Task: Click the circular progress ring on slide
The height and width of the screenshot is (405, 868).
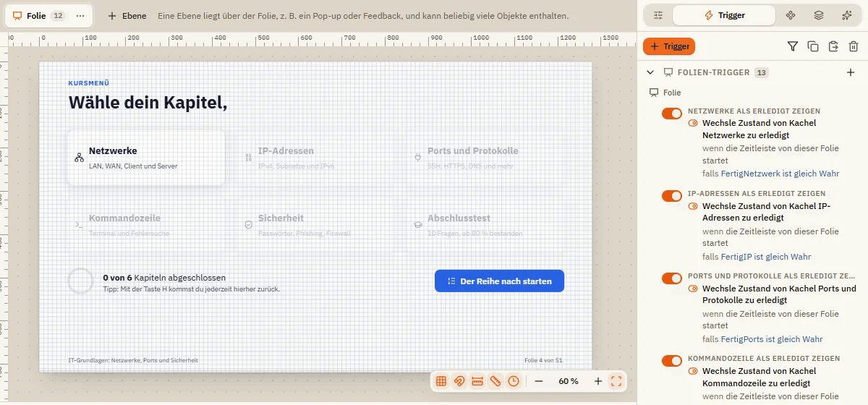Action: pos(80,281)
